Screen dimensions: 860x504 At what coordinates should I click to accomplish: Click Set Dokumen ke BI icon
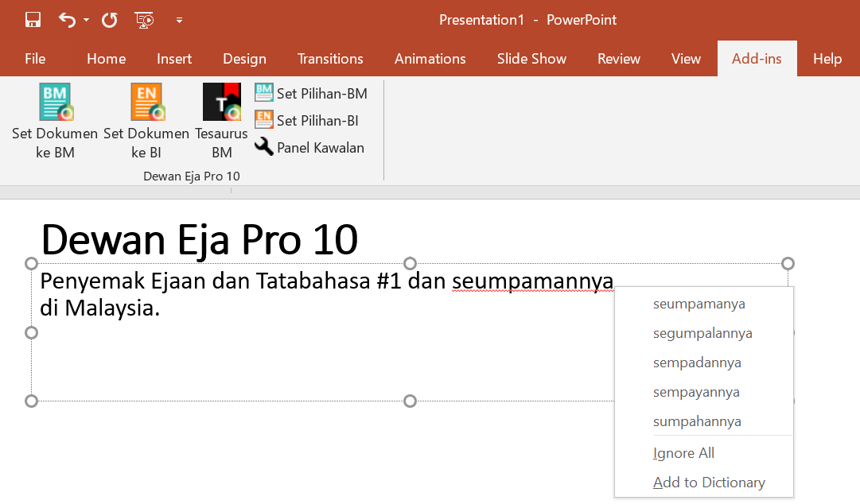pyautogui.click(x=146, y=103)
